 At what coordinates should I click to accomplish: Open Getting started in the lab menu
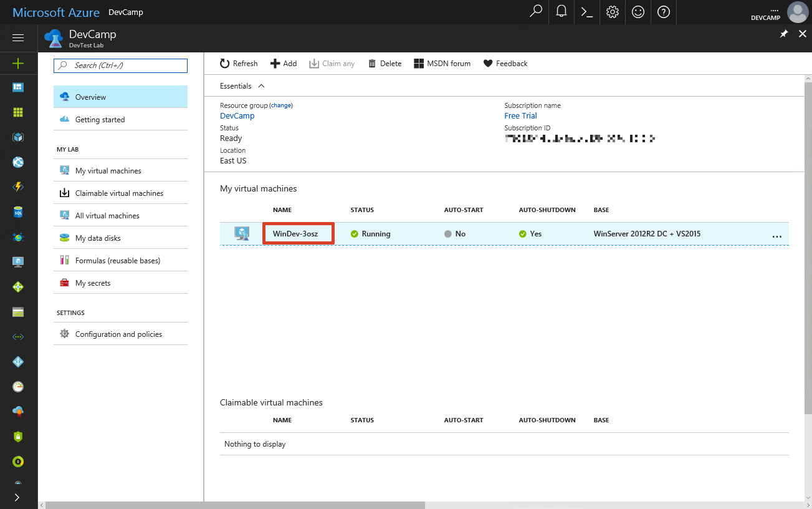(121, 119)
